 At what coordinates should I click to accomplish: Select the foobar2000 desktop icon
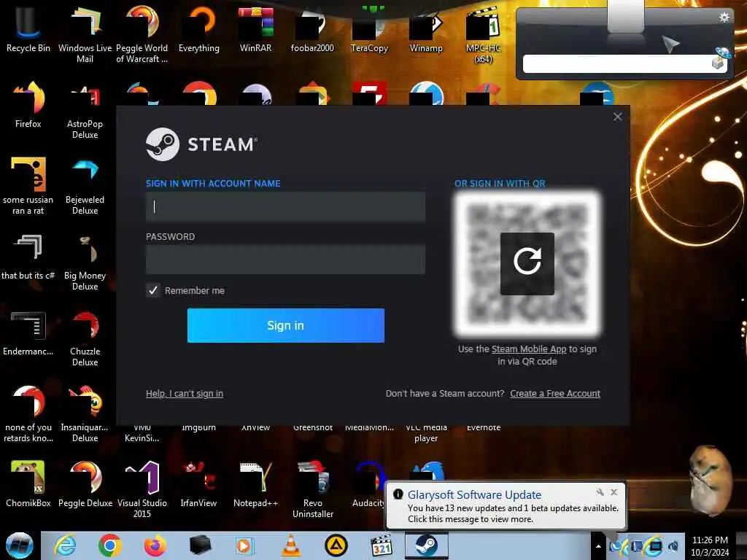[x=312, y=29]
